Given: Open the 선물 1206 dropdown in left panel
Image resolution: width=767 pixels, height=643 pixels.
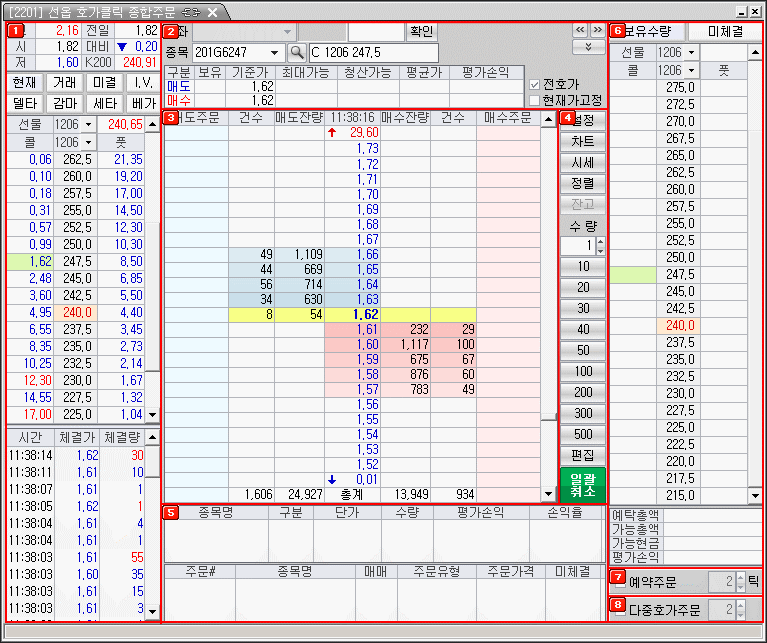Looking at the screenshot, I should click(89, 124).
